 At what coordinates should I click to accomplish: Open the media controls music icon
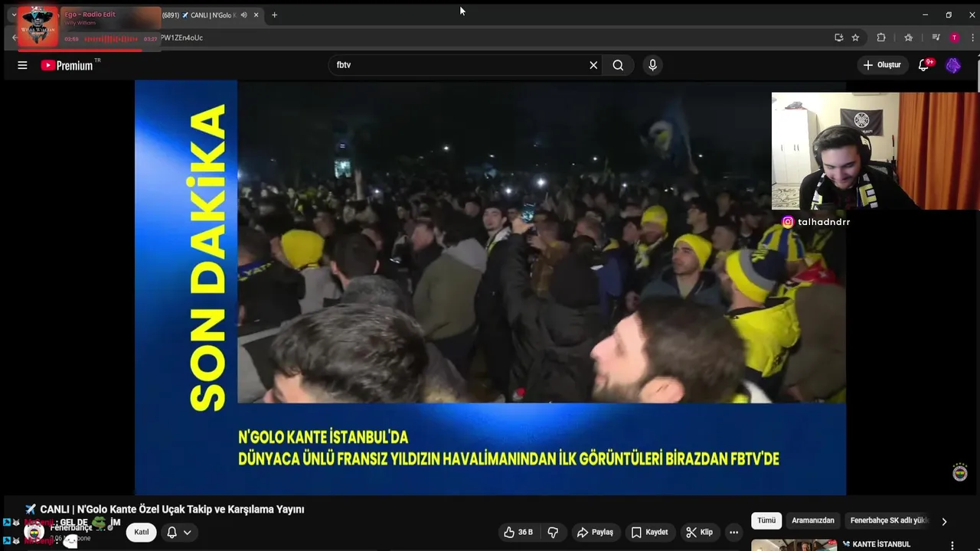coord(936,37)
